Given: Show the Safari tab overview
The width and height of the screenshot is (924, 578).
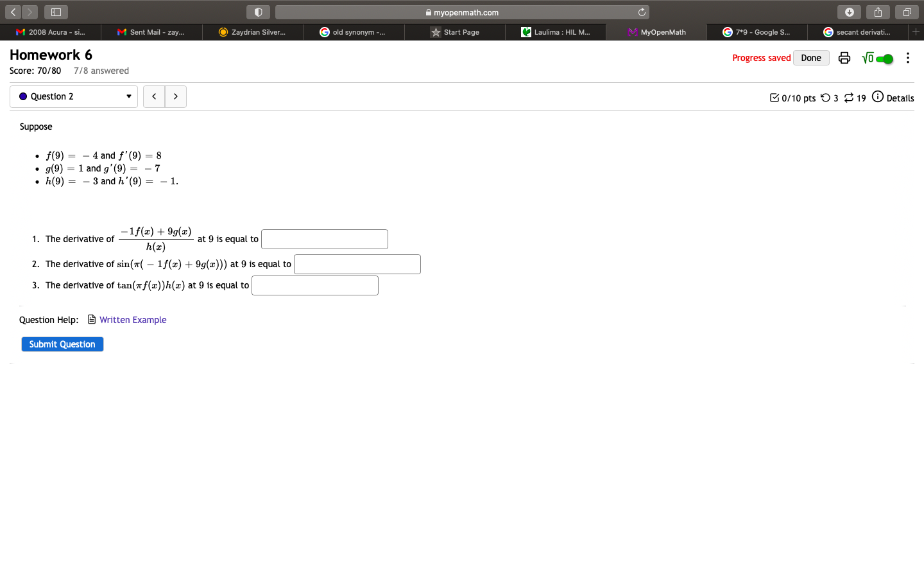Looking at the screenshot, I should 907,12.
